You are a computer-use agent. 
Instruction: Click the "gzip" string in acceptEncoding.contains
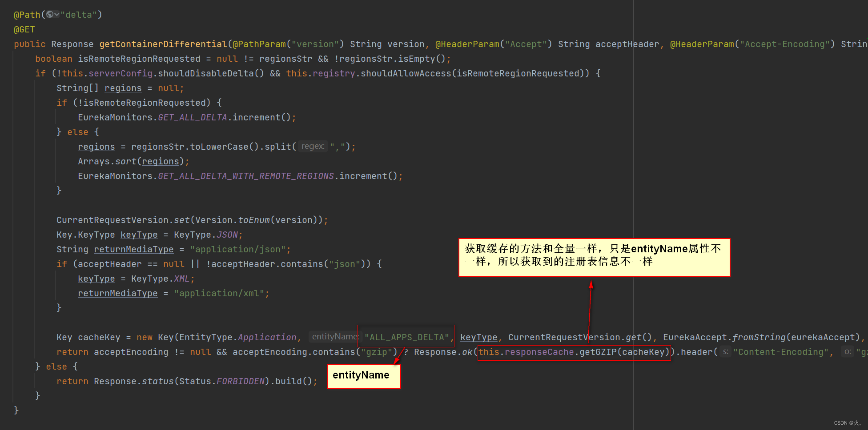click(x=377, y=352)
